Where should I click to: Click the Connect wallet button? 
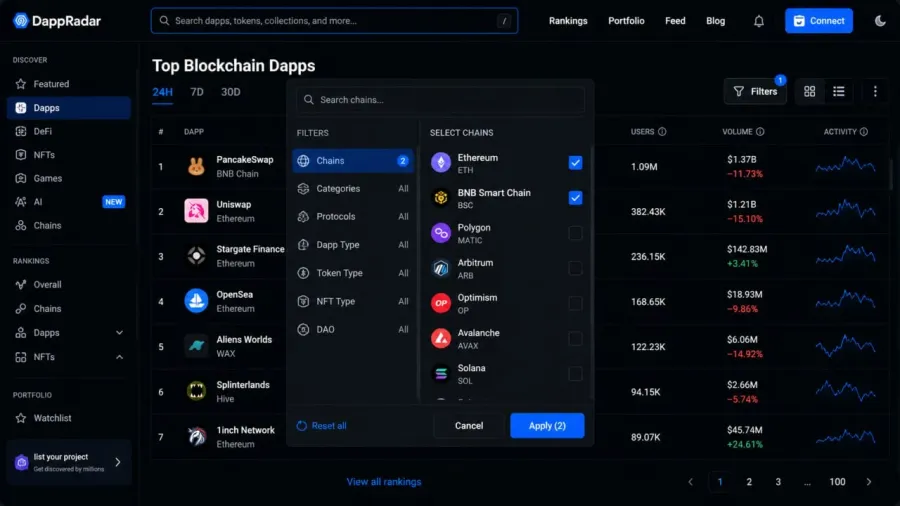(x=818, y=21)
